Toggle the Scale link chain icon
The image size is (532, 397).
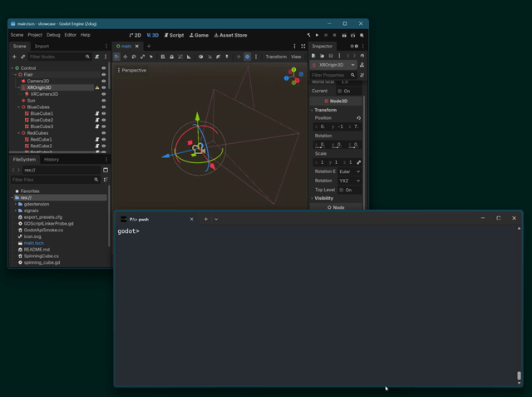click(358, 162)
